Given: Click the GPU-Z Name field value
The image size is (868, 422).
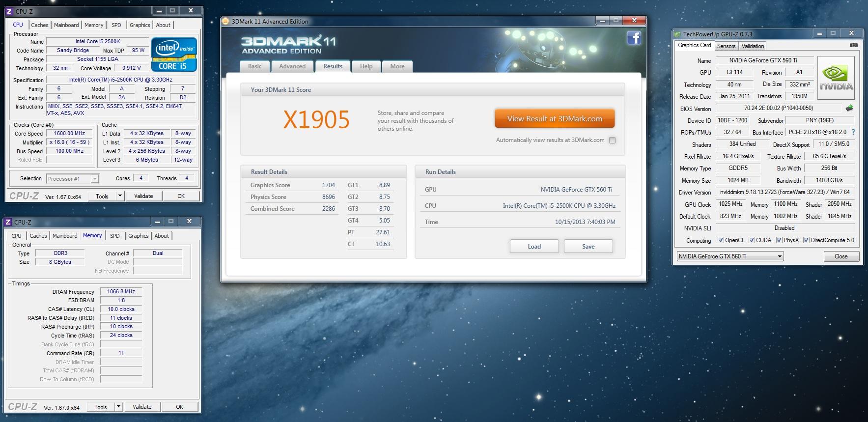Looking at the screenshot, I should point(764,60).
